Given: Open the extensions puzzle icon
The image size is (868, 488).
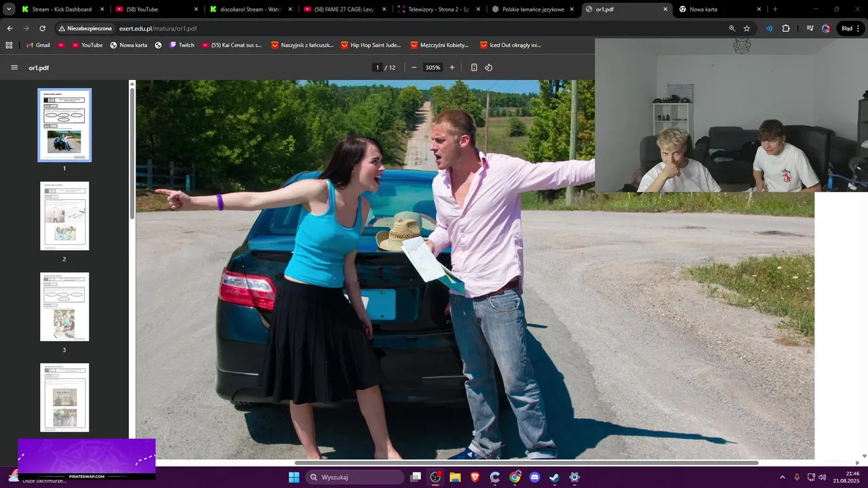Looking at the screenshot, I should [x=786, y=28].
